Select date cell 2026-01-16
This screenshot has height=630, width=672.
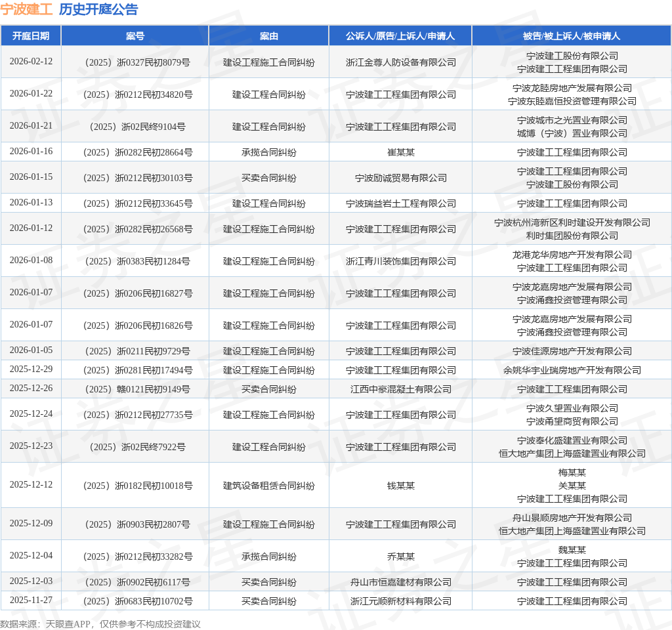31,152
